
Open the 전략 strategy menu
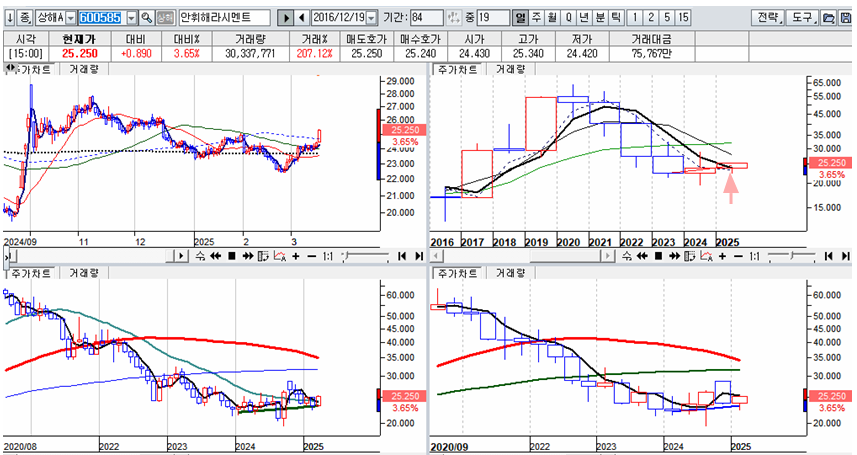click(x=768, y=18)
